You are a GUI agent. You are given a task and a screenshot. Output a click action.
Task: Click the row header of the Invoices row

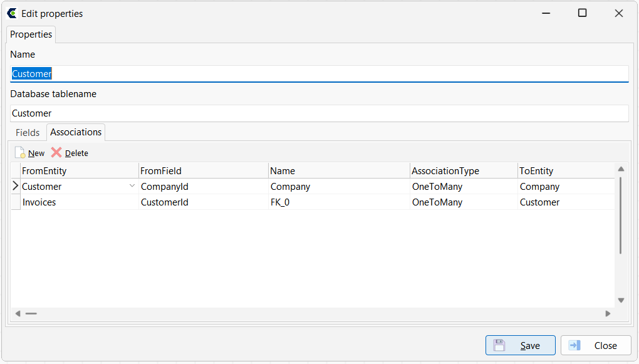(x=16, y=202)
